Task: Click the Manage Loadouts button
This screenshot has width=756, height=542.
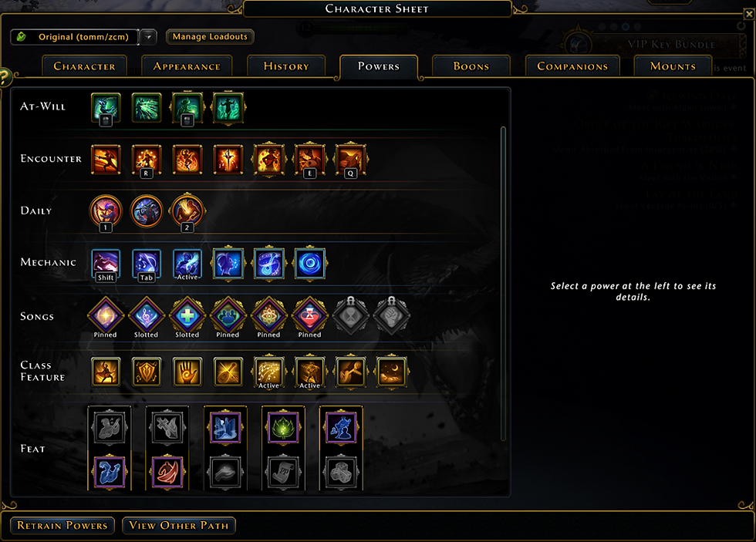Action: tap(210, 36)
